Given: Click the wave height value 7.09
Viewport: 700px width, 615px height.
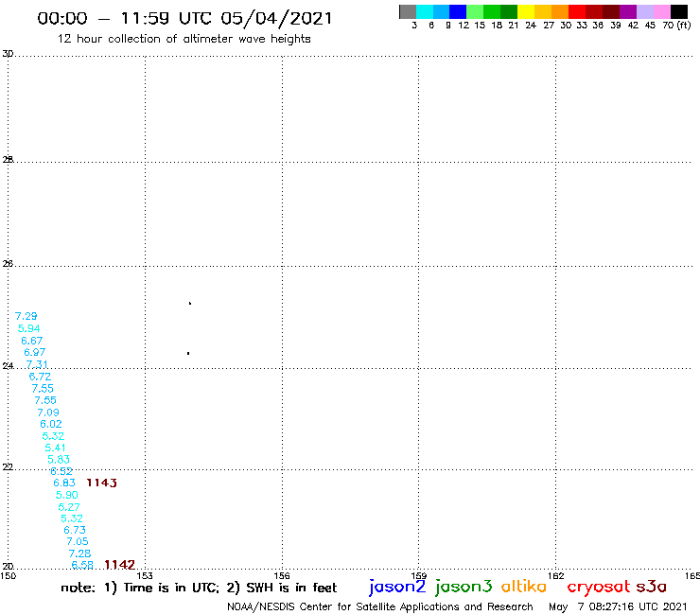Looking at the screenshot, I should (48, 413).
